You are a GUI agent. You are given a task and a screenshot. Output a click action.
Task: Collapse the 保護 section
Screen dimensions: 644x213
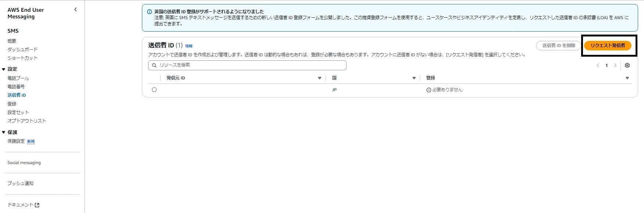click(x=4, y=132)
